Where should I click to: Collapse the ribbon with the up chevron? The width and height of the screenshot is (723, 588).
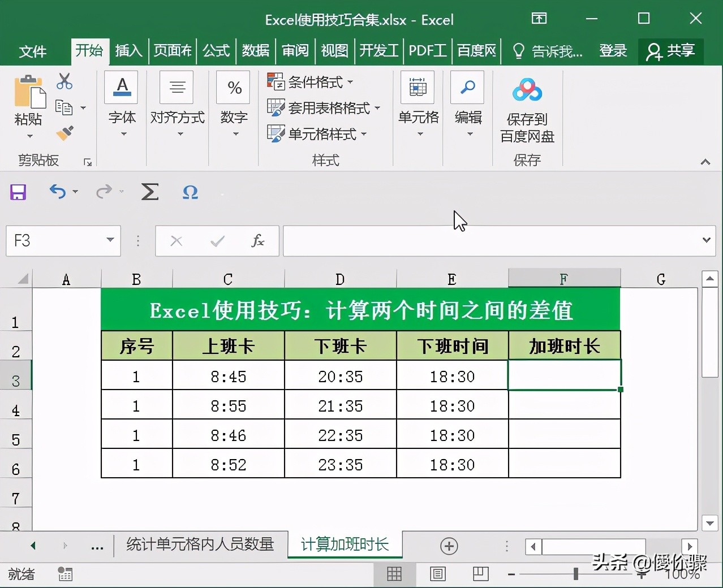point(705,162)
